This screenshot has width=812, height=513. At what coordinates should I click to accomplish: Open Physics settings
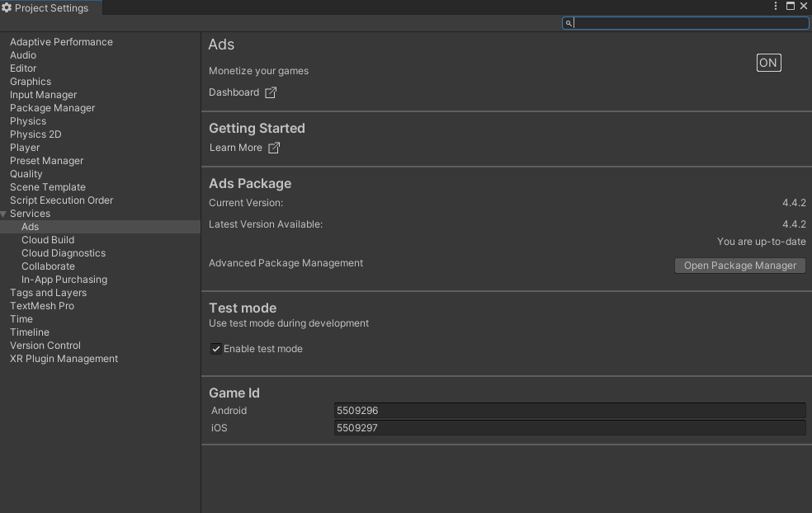pyautogui.click(x=28, y=121)
